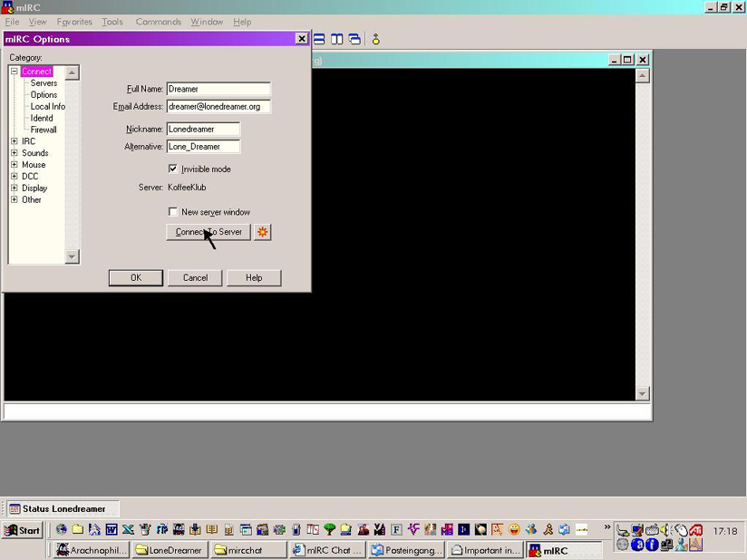Click category list scroll down arrow
Screen dimensions: 747x560
(72, 256)
